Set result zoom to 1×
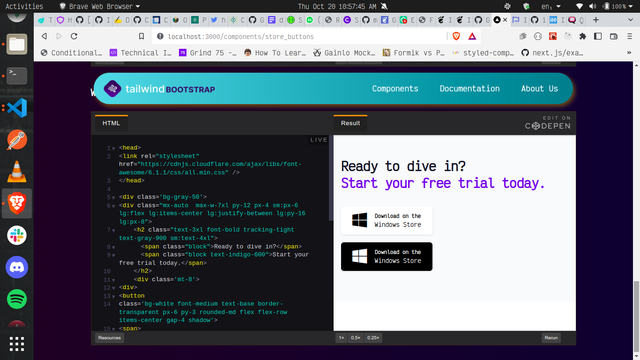The height and width of the screenshot is (360, 640). pos(341,338)
